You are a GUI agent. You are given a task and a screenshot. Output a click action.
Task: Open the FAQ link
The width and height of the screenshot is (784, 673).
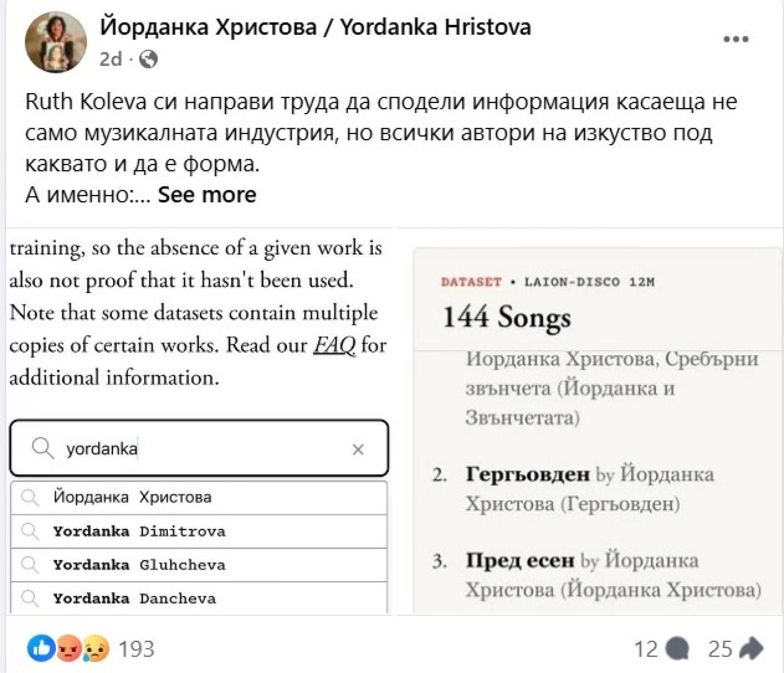(334, 345)
